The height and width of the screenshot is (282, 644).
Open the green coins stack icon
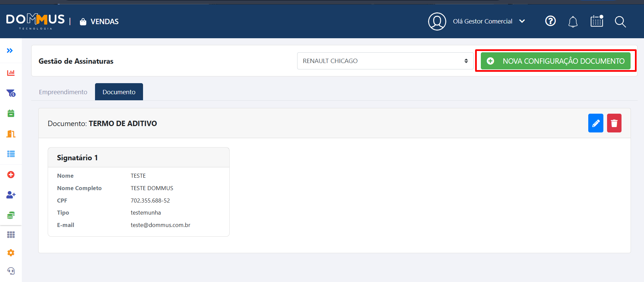11,215
